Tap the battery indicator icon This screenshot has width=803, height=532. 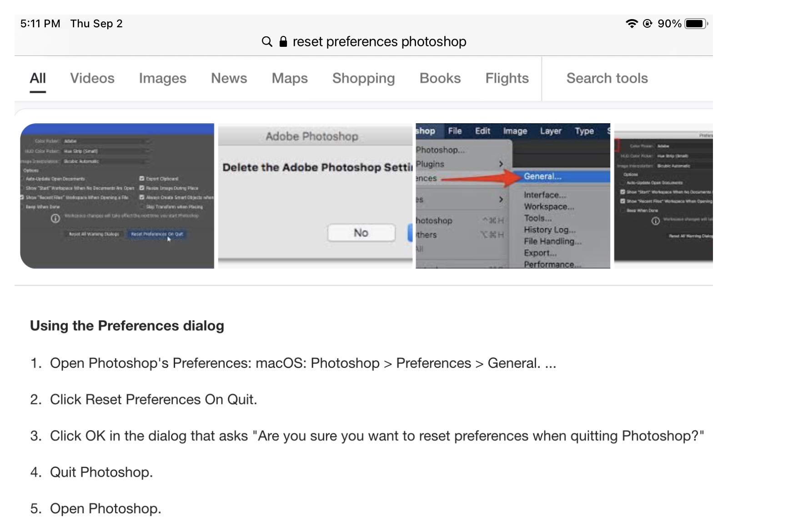(696, 24)
